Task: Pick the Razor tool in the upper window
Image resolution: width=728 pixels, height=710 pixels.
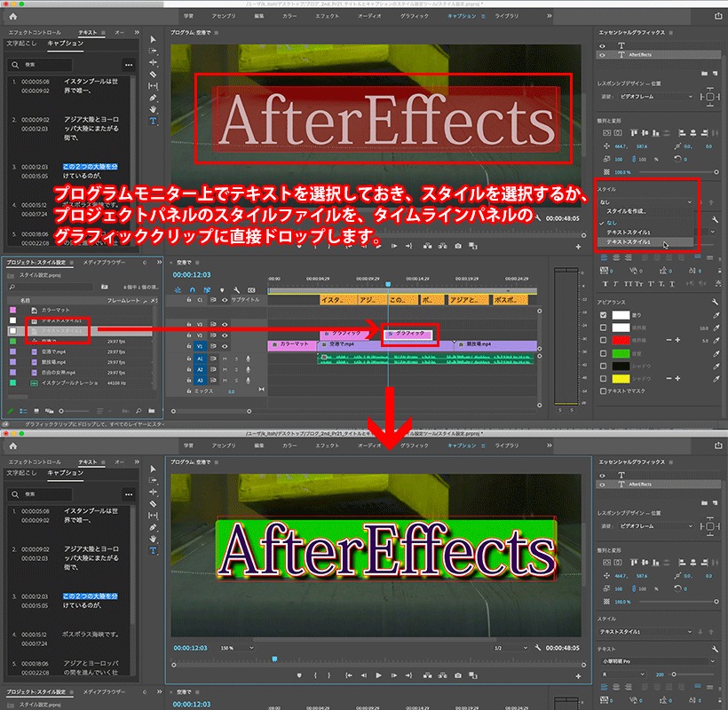Action: [x=154, y=75]
